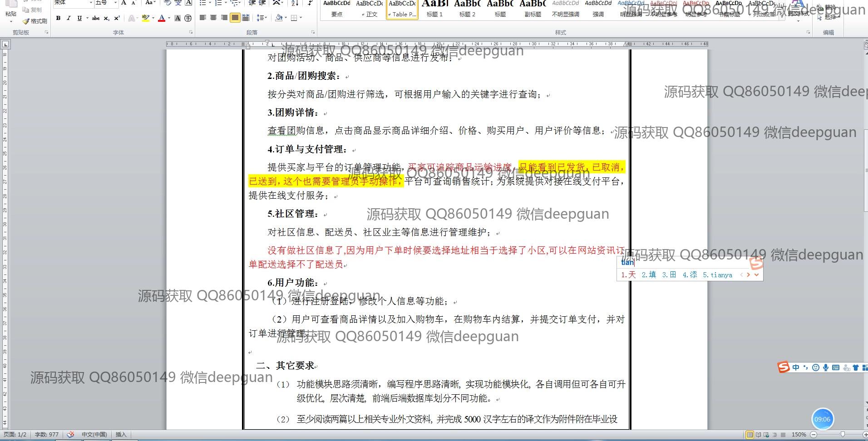Apply red font color
Viewport: 868px width, 441px height.
pyautogui.click(x=162, y=18)
